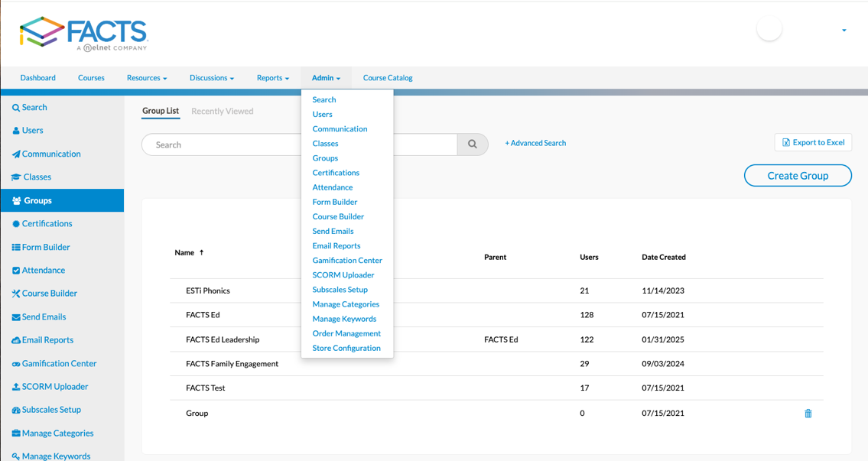The image size is (868, 461).
Task: Click the FACTS logo
Action: pyautogui.click(x=83, y=33)
